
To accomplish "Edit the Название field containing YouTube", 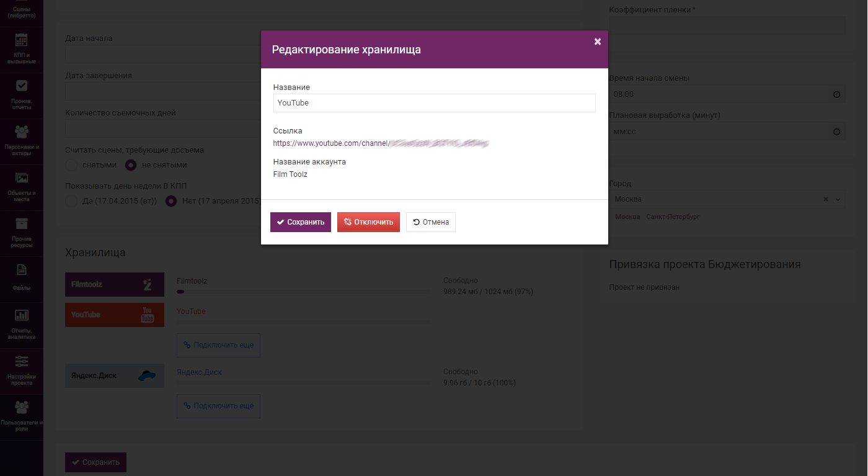I will click(x=434, y=103).
